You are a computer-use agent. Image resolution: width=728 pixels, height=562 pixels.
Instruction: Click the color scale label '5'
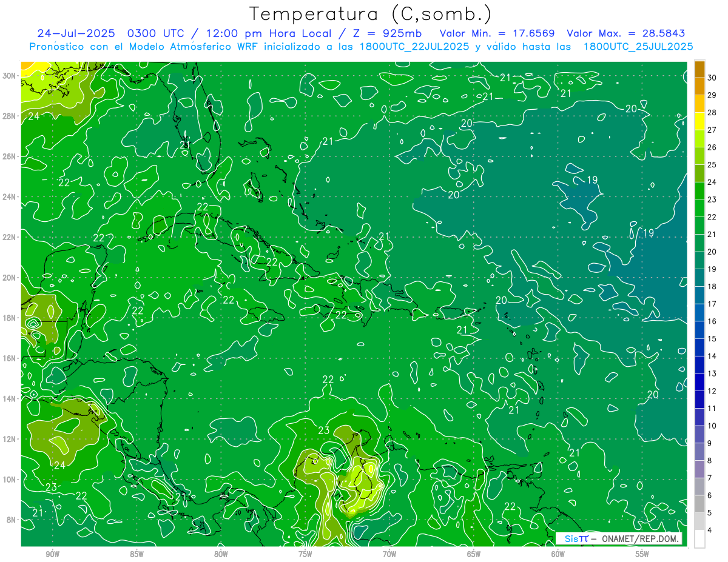(710, 513)
